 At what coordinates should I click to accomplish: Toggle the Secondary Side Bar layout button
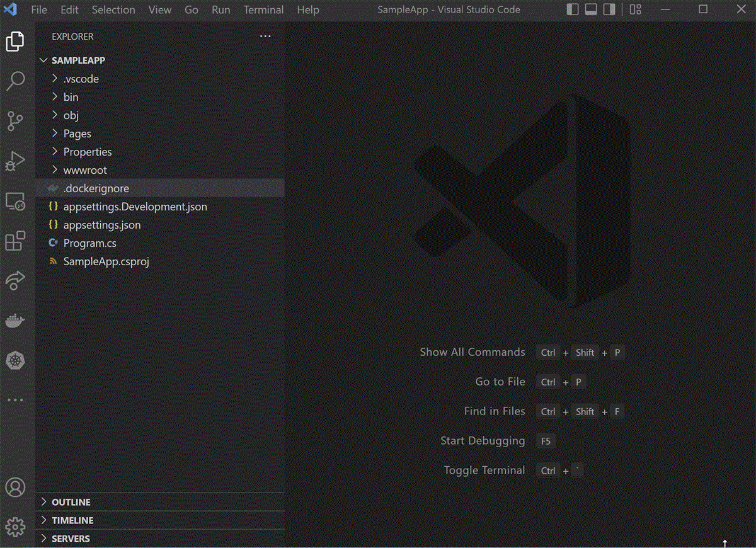click(x=609, y=9)
